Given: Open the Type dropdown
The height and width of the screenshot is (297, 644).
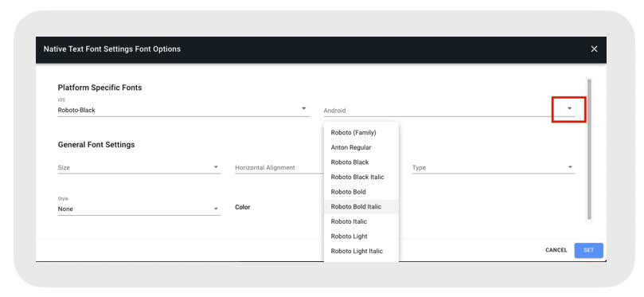Looking at the screenshot, I should (494, 167).
